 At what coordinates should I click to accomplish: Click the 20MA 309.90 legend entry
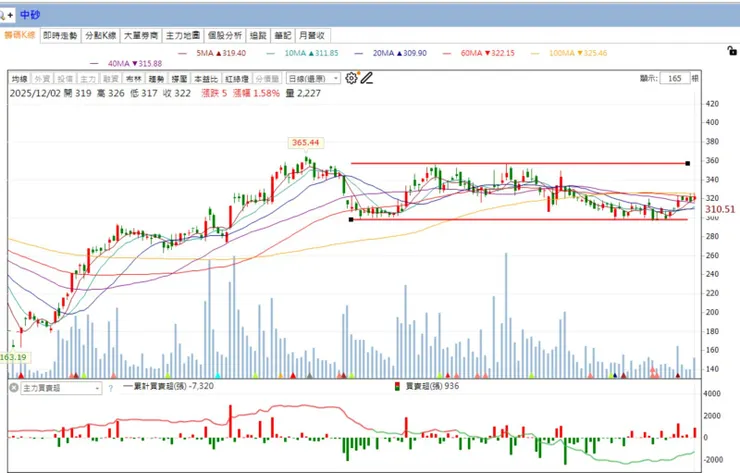pos(391,53)
